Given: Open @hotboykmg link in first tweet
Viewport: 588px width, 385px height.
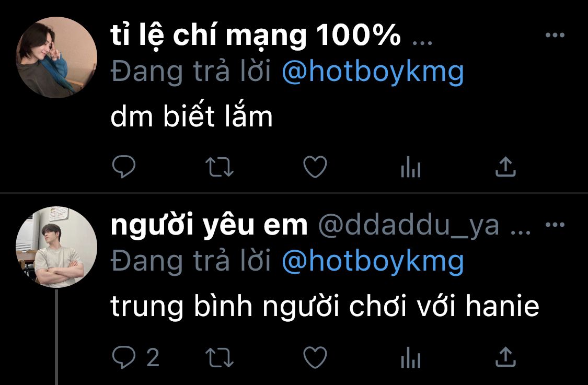Looking at the screenshot, I should [373, 72].
